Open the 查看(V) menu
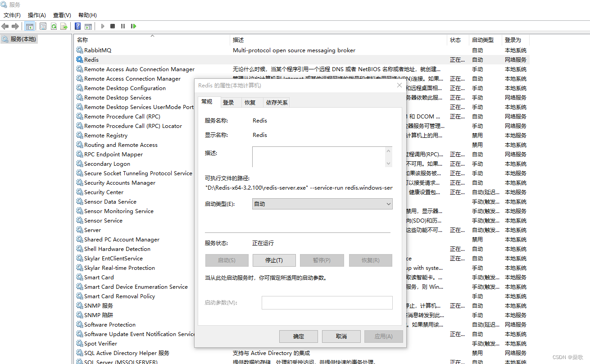 click(62, 15)
